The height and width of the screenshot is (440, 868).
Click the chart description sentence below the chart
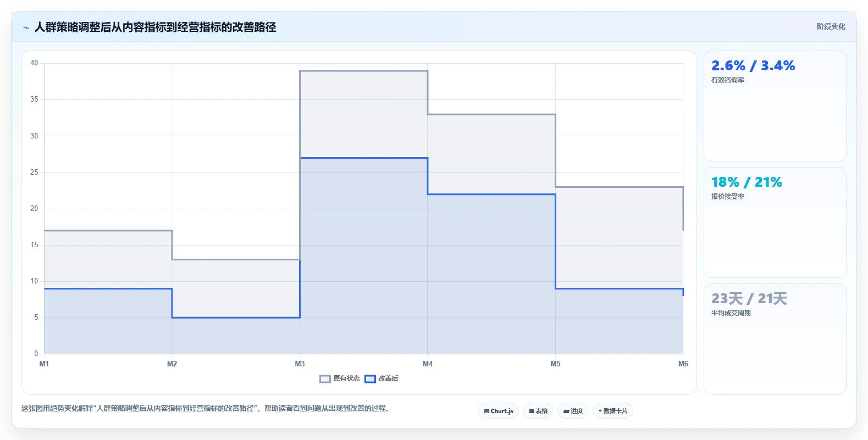[x=206, y=408]
